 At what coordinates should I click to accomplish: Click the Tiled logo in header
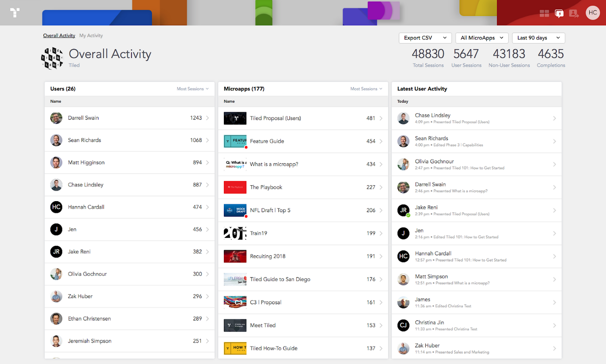pyautogui.click(x=15, y=13)
